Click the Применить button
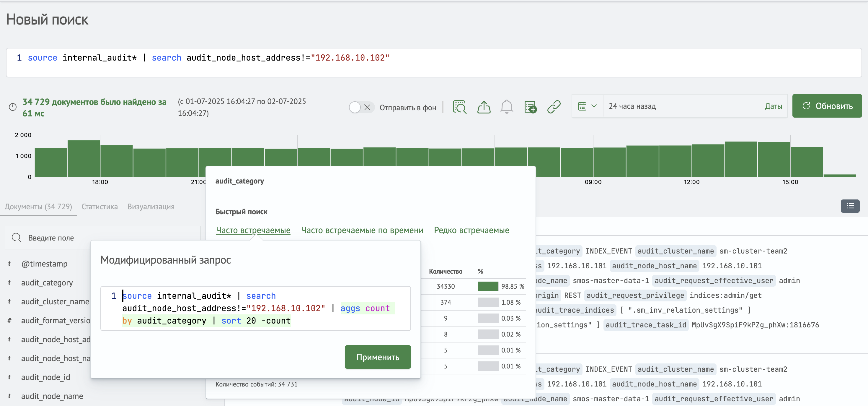 tap(378, 357)
